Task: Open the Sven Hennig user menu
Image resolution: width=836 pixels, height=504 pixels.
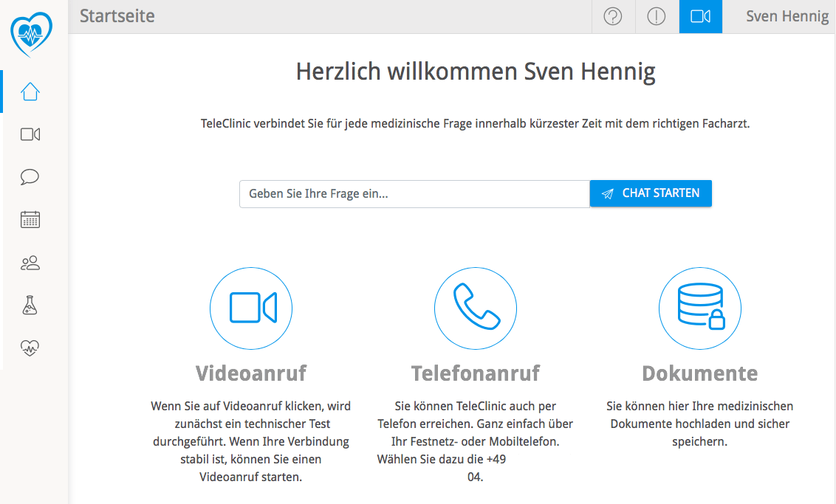Action: point(787,16)
